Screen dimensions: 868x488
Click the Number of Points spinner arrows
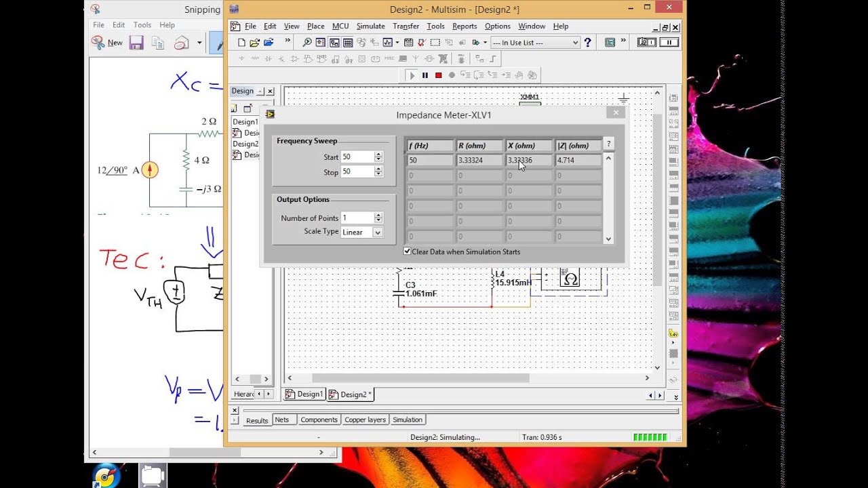click(x=378, y=218)
